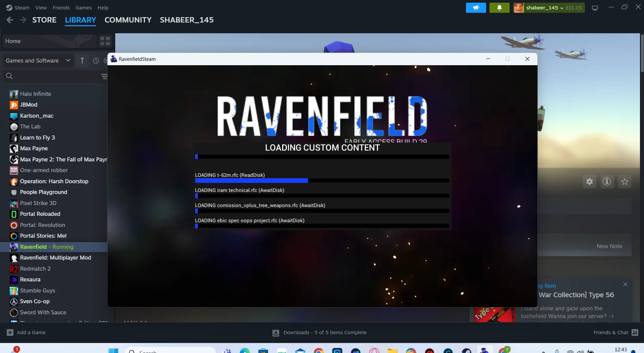Toggle sort order with the up arrow
Image resolution: width=644 pixels, height=353 pixels.
[x=82, y=61]
